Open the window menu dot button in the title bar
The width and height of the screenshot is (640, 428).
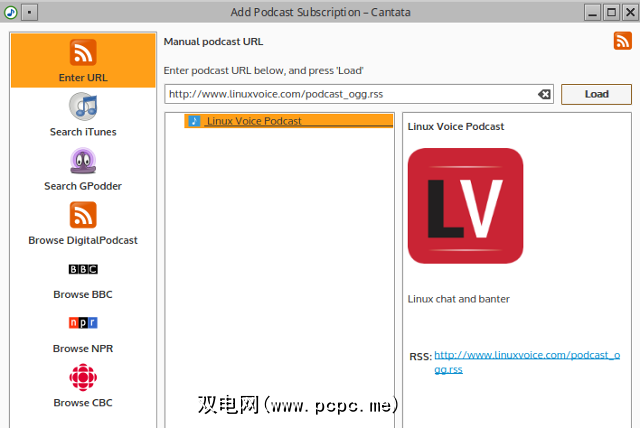(x=29, y=12)
